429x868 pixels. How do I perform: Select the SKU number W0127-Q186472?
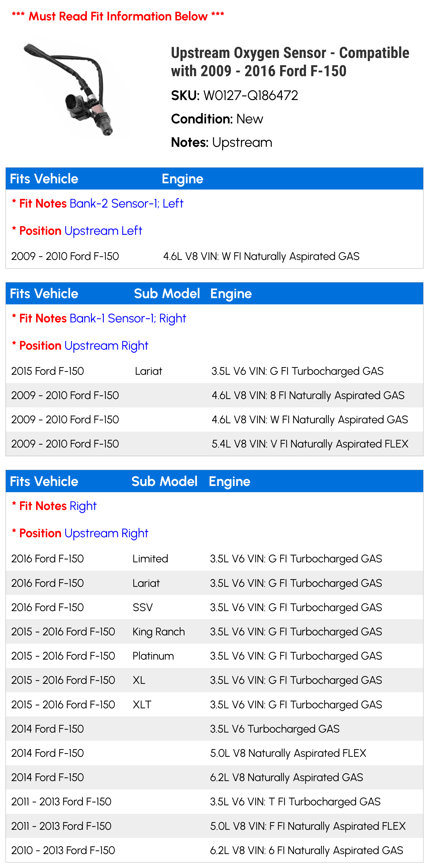[251, 96]
